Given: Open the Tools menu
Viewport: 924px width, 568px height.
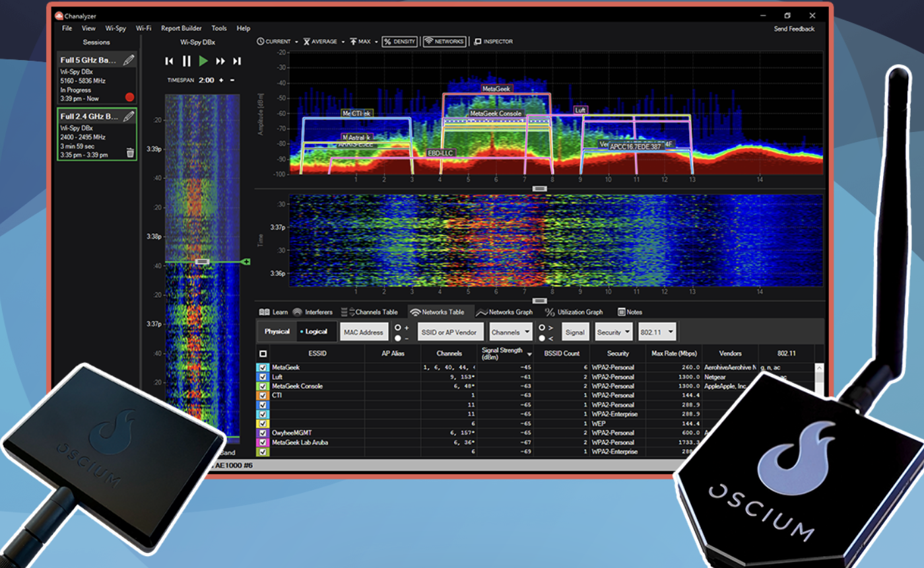Looking at the screenshot, I should 219,28.
